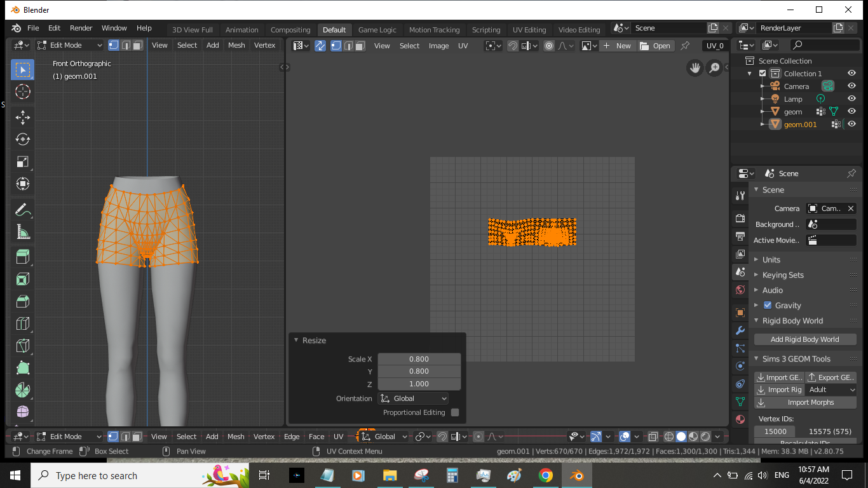Screen dimensions: 868x488
Task: Activate the Spin tool
Action: pyautogui.click(x=22, y=390)
